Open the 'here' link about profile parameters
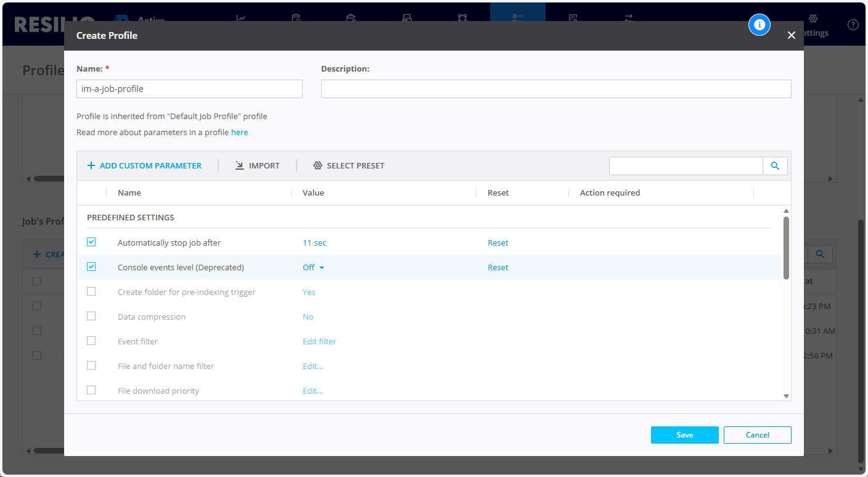This screenshot has height=477, width=868. click(239, 132)
